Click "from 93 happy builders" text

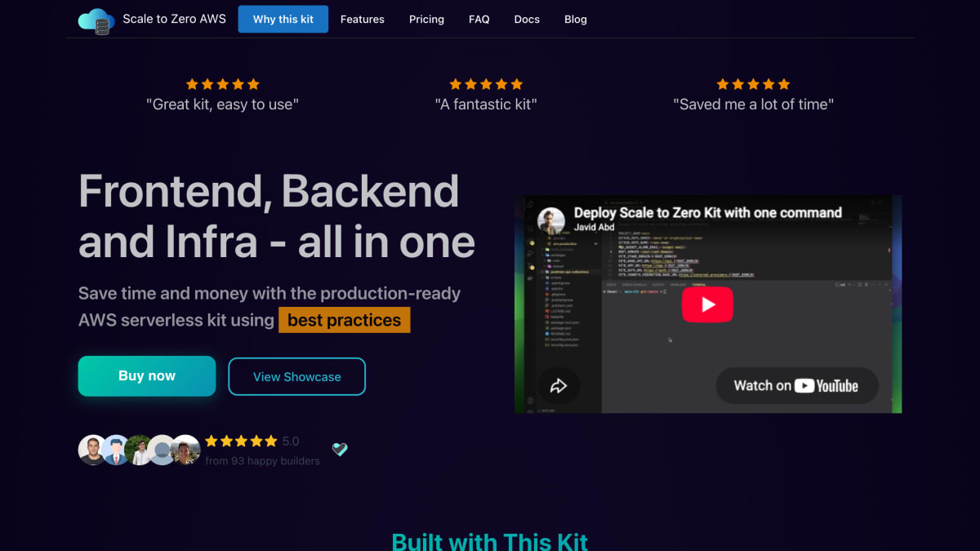pyautogui.click(x=262, y=460)
